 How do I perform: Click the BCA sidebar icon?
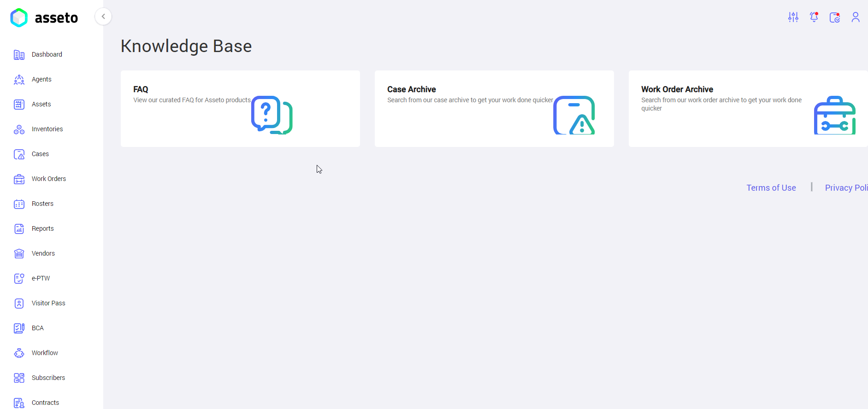click(19, 328)
